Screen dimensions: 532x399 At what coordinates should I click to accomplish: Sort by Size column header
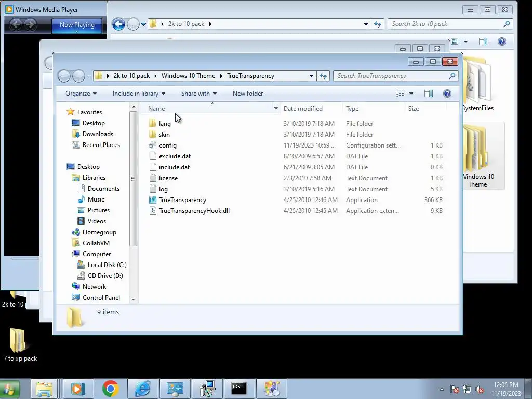[413, 108]
